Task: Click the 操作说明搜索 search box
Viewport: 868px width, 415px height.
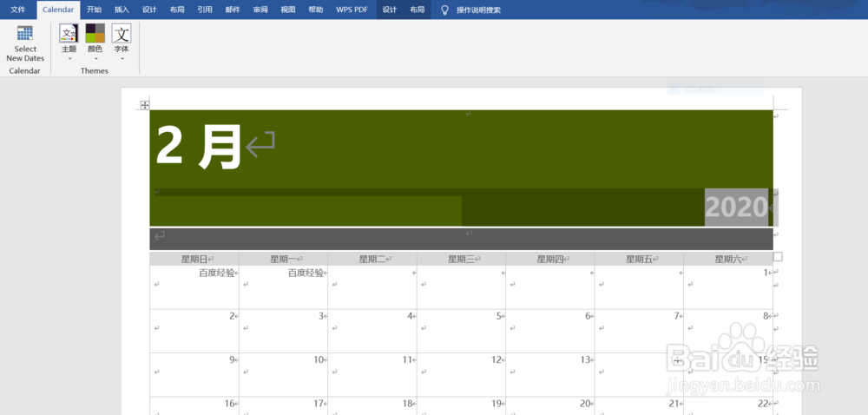Action: [x=478, y=10]
